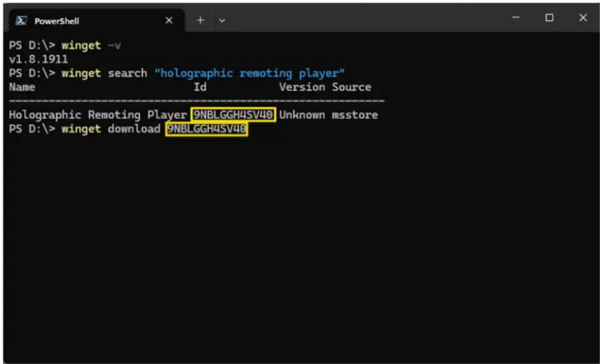Click 'Holographic Remoting Player' result name
Screen dimensions: 600x364
(98, 115)
